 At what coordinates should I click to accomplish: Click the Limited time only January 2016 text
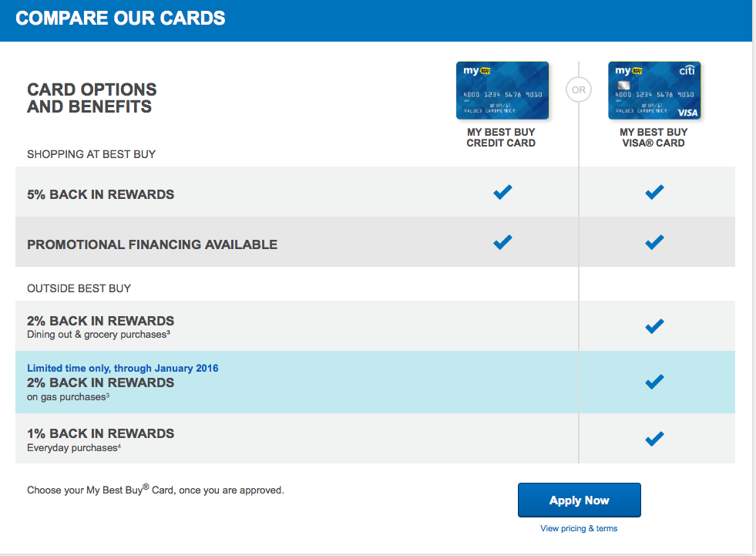[x=123, y=369]
